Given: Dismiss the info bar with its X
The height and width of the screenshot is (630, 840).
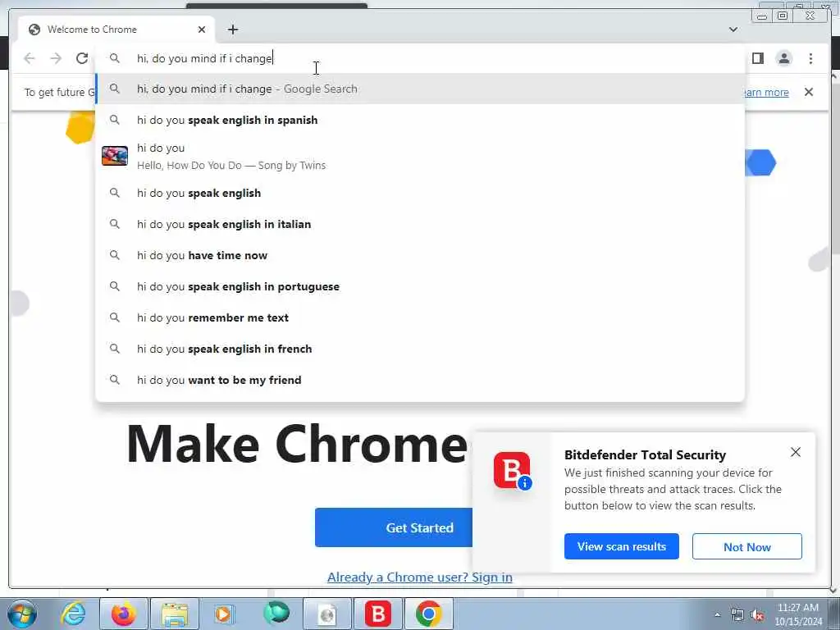Looking at the screenshot, I should click(x=809, y=92).
